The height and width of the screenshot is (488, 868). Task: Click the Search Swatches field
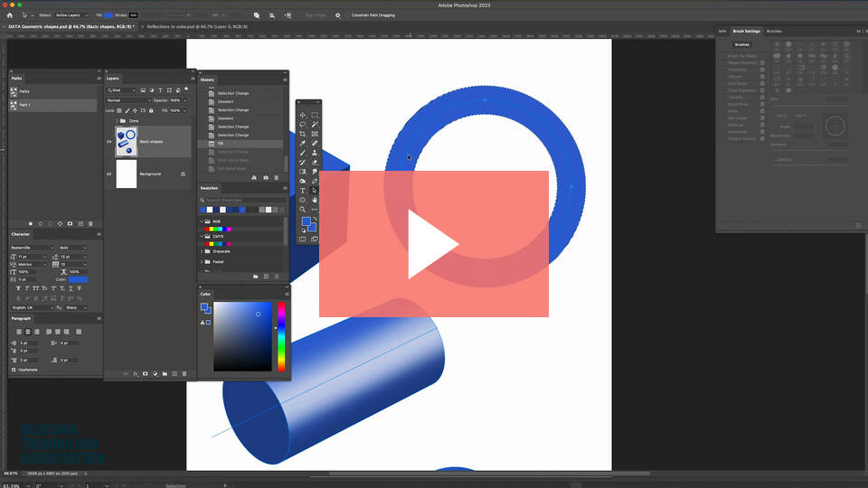242,200
